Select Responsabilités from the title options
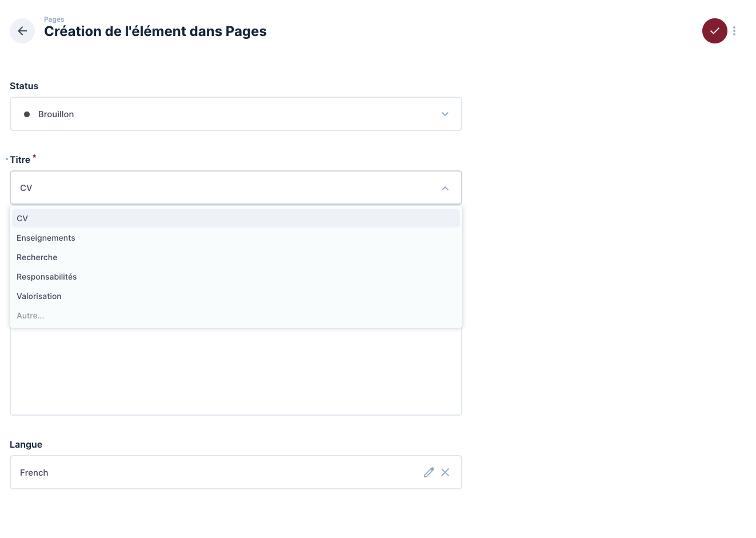 47,277
